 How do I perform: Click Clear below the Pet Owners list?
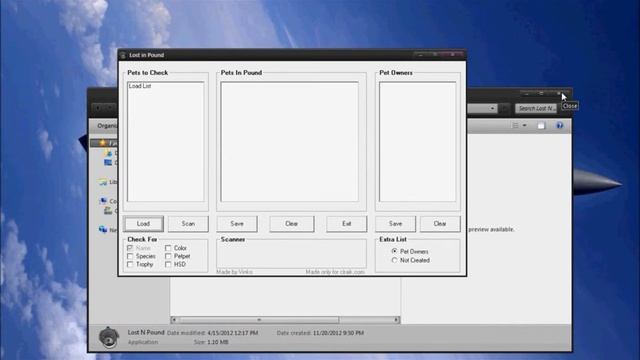point(440,224)
